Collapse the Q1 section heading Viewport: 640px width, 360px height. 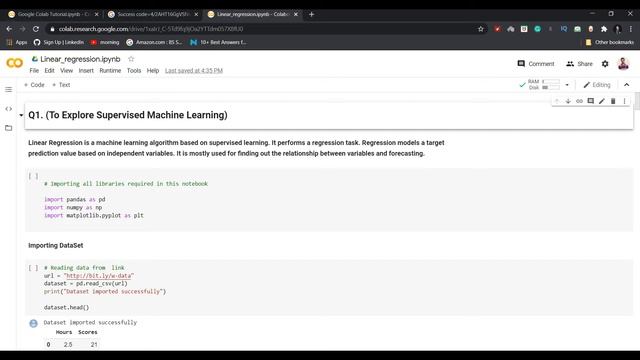click(x=21, y=115)
